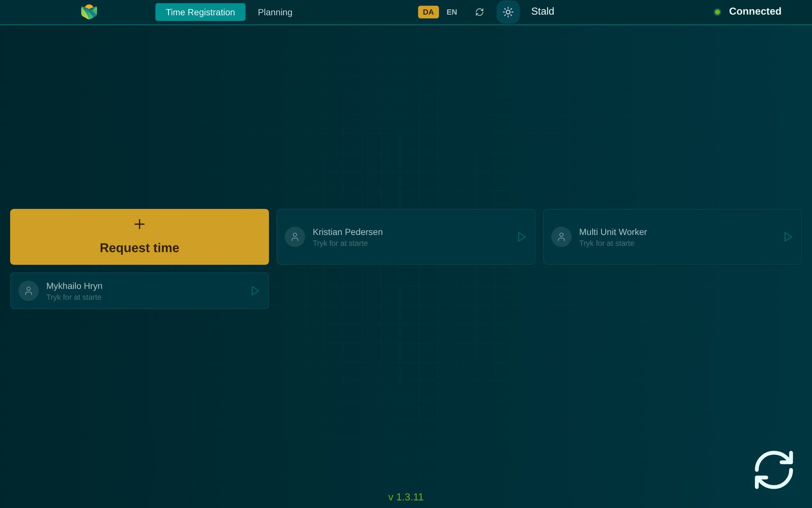Click the plus icon on Request time
This screenshot has height=508, width=812.
[140, 224]
